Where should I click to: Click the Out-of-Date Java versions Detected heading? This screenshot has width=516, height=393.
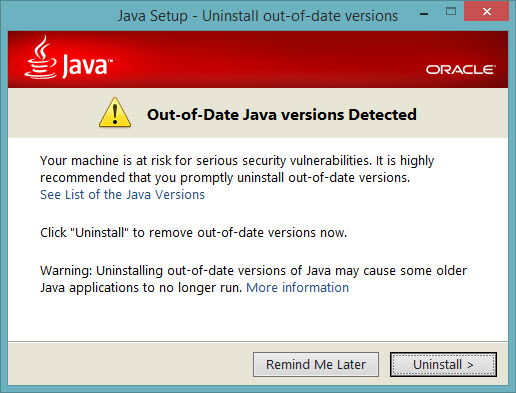click(282, 114)
